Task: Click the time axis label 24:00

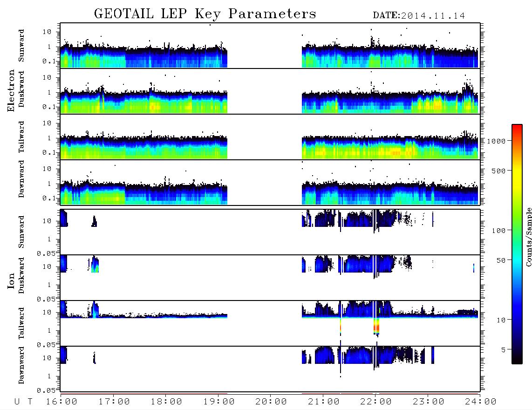Action: [x=481, y=402]
